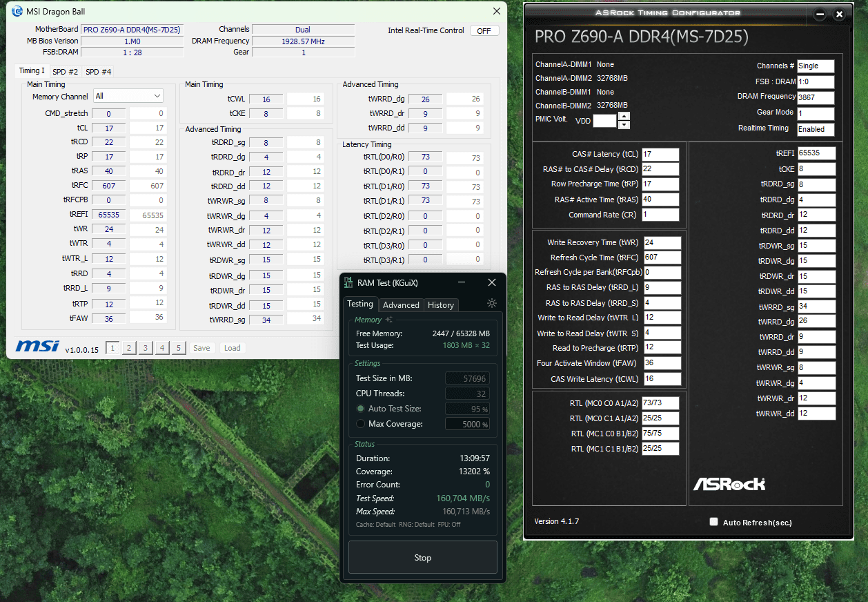Select the Auto Test Size radio button

pos(361,409)
